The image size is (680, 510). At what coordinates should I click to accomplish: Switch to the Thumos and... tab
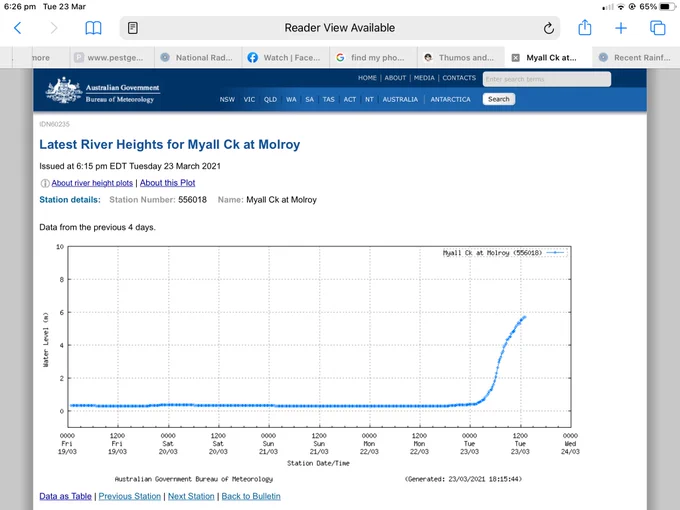[461, 58]
